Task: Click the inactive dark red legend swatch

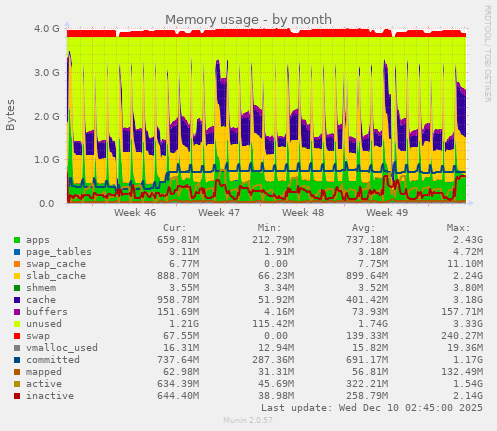Action: [x=17, y=396]
